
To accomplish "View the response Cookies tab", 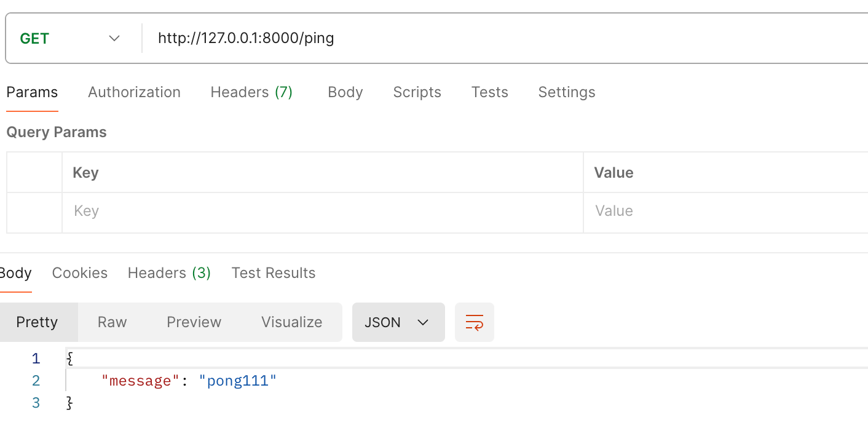I will [x=79, y=272].
